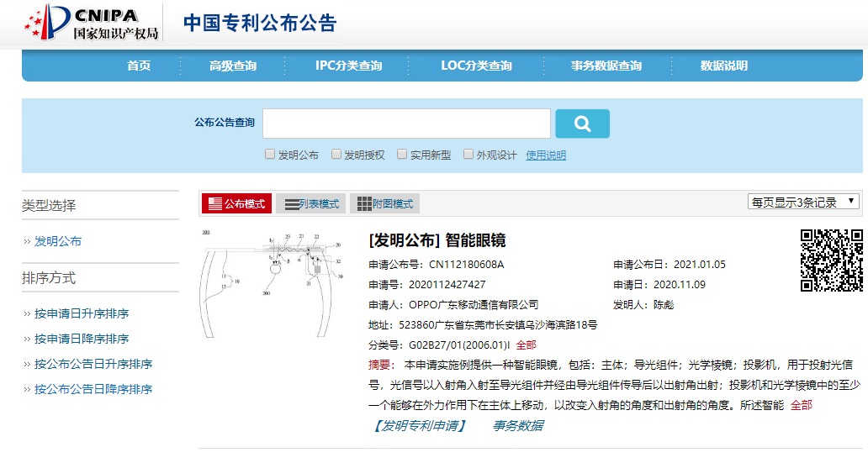Open 高级查询 in navigation bar
The height and width of the screenshot is (463, 868).
[x=233, y=66]
